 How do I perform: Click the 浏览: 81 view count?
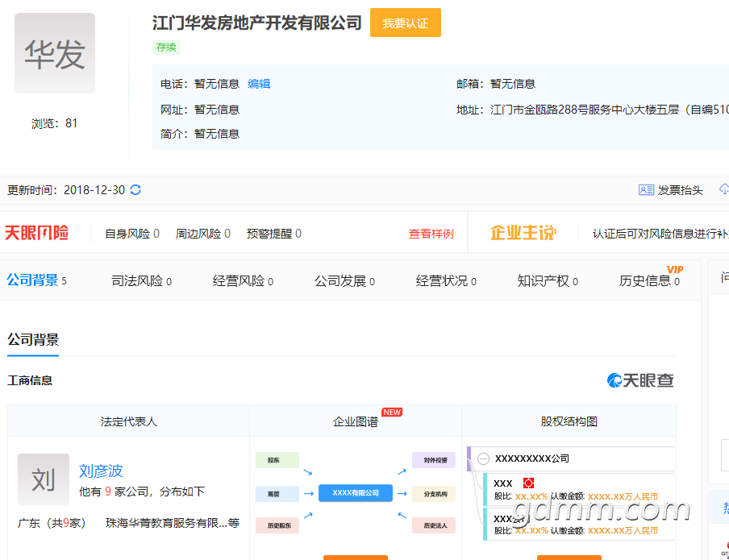tap(54, 123)
